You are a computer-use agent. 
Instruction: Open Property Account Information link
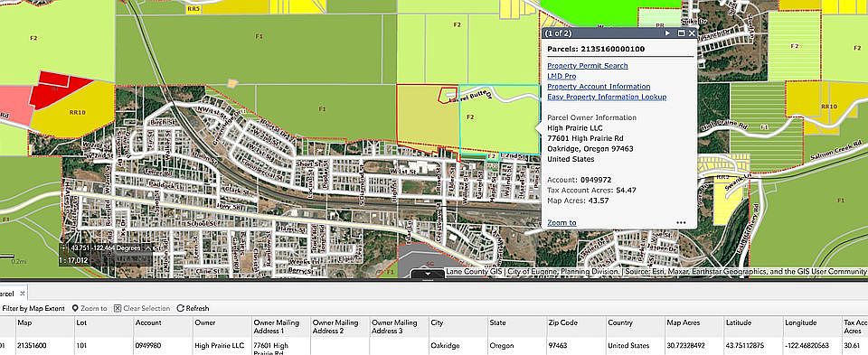(x=599, y=86)
